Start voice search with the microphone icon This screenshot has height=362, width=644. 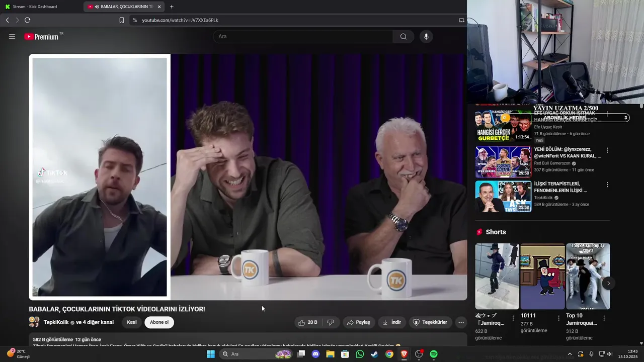coord(426,36)
